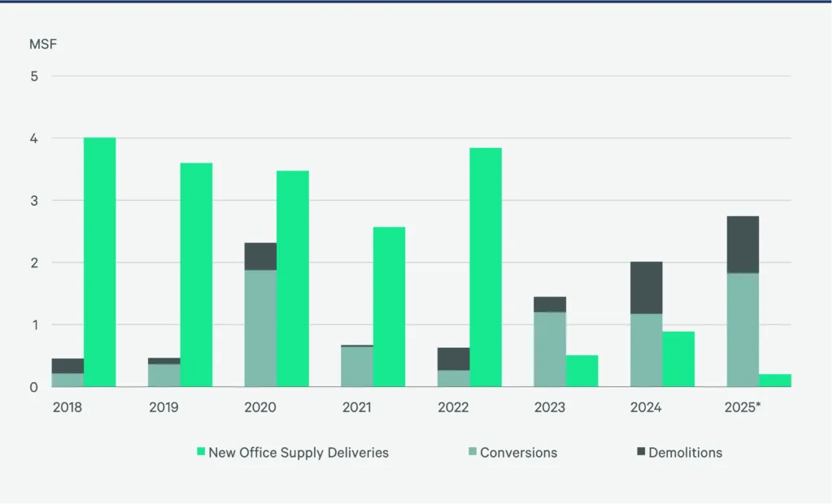Expand the 2021 conversions bar details
The image size is (833, 504).
(356, 366)
